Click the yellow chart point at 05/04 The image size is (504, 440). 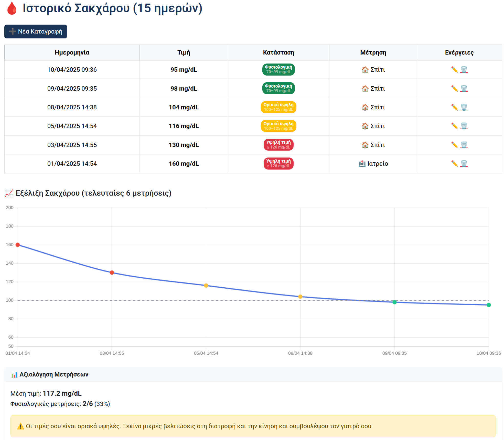click(x=206, y=286)
